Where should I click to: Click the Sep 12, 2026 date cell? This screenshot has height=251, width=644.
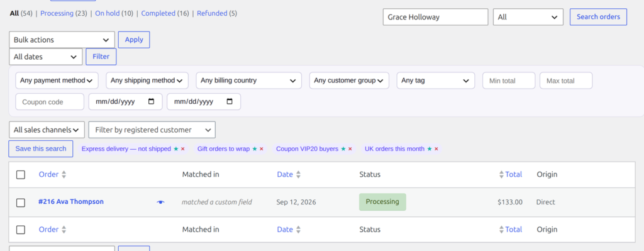pos(296,202)
